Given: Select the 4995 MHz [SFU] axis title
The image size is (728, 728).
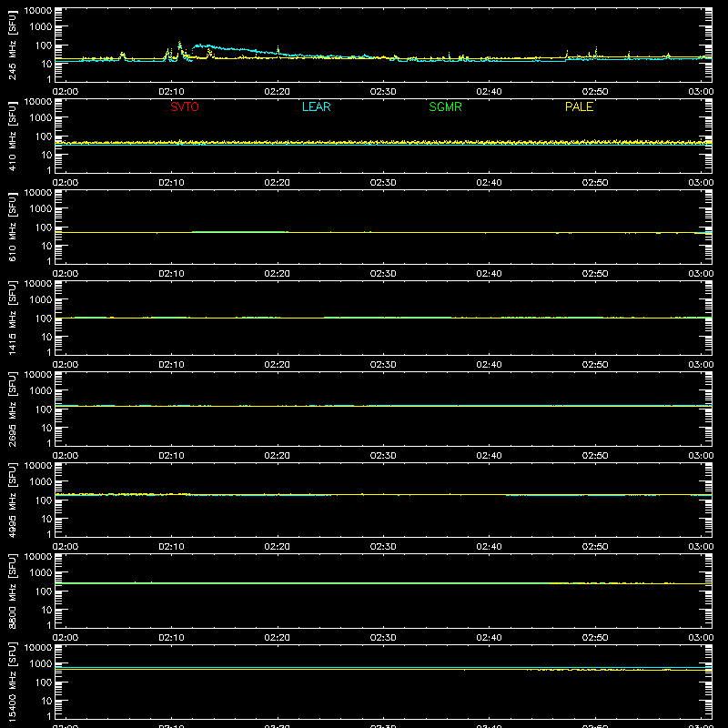Looking at the screenshot, I should (12, 500).
